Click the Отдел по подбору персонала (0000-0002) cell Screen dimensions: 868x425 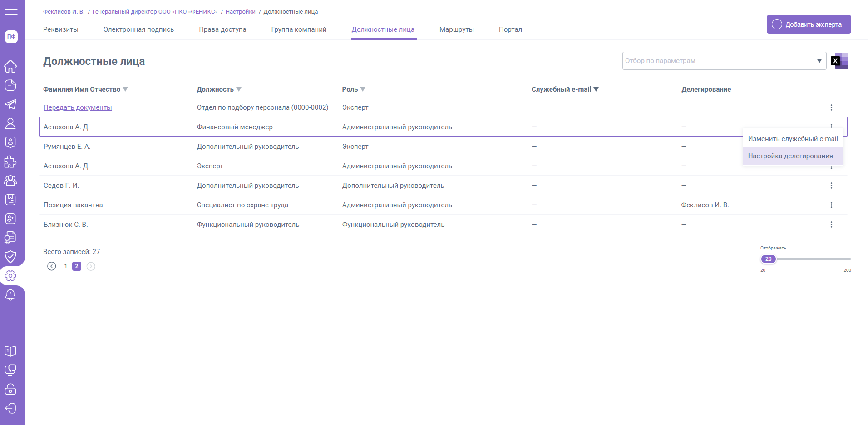click(x=262, y=107)
